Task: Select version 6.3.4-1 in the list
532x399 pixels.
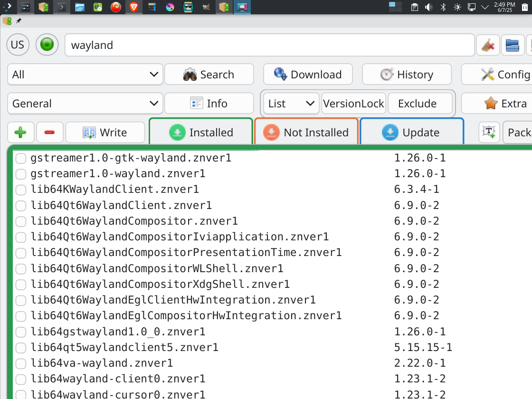Action: 417,190
